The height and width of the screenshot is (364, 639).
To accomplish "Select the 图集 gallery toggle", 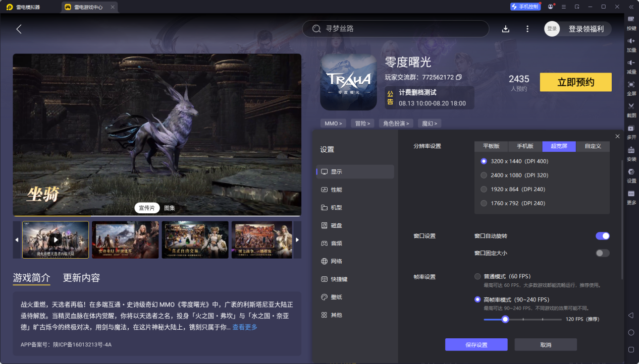I will click(x=170, y=208).
